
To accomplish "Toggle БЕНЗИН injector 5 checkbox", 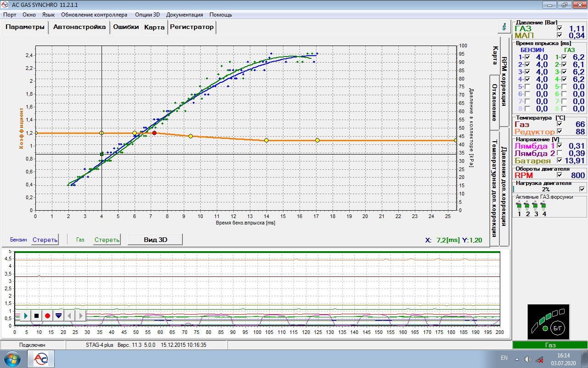I will 527,86.
